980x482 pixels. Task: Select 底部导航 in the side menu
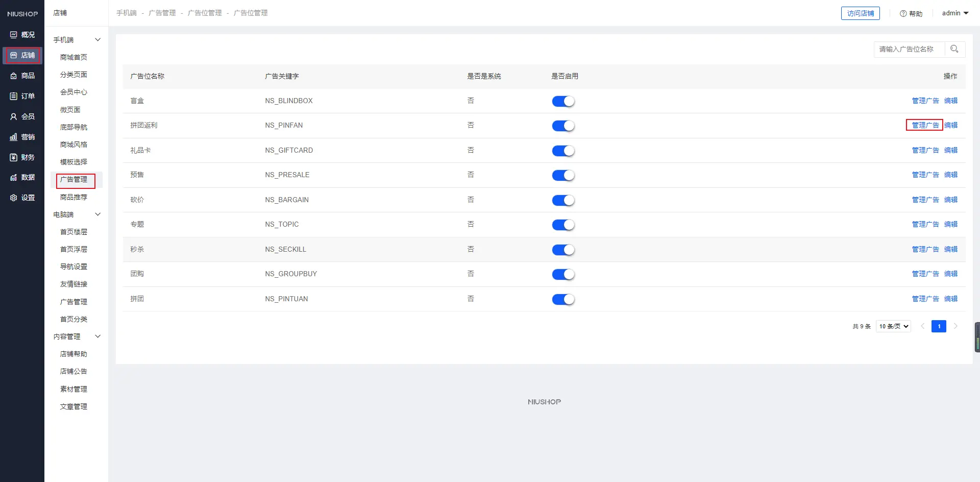(73, 127)
